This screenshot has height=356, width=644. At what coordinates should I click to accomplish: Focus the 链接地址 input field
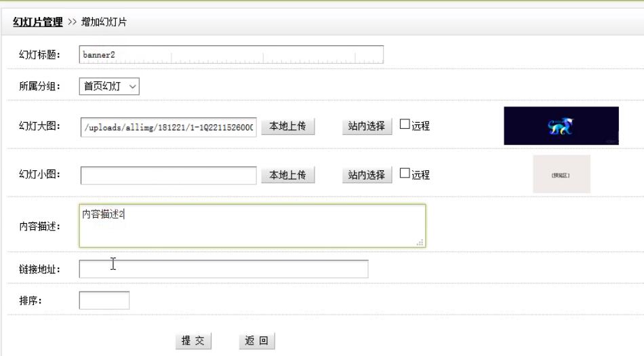tap(223, 269)
